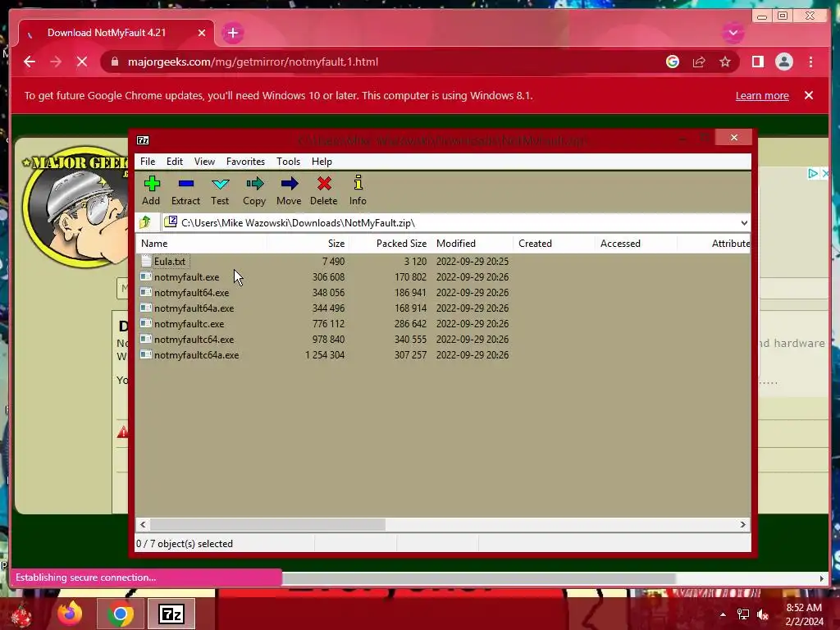
Task: Click the padlock site info icon
Action: (x=115, y=62)
